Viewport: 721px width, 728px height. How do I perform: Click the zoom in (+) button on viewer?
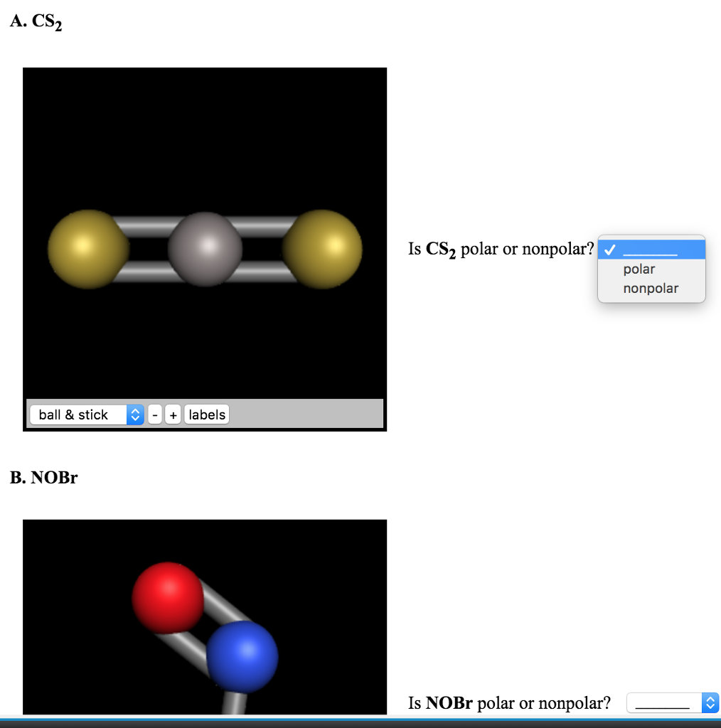pos(173,414)
